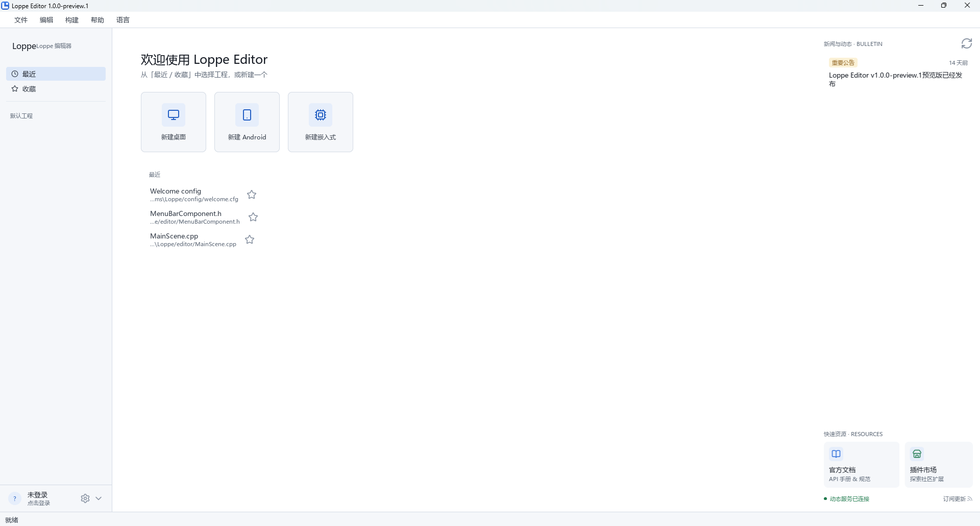
Task: Select 收藏 in the sidebar
Action: [56, 89]
